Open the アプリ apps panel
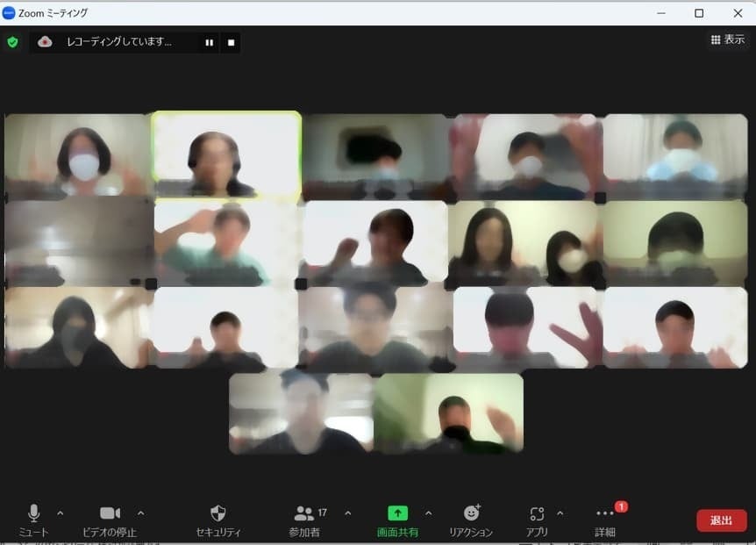The width and height of the screenshot is (756, 545). pos(537,520)
